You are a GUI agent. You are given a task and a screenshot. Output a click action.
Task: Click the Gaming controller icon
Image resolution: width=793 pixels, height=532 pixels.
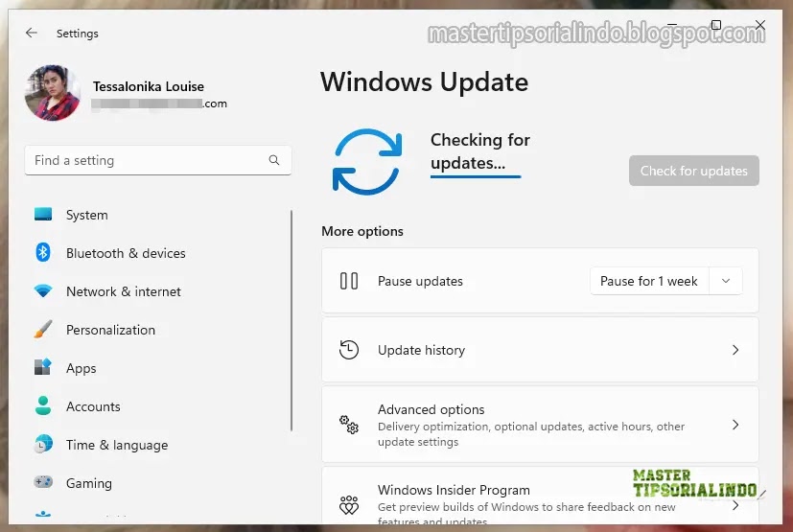pos(43,482)
